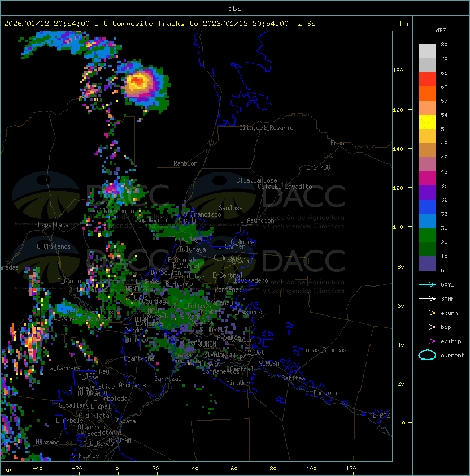
Task: Select the bright green 30 dBZ swatch
Action: 427,235
